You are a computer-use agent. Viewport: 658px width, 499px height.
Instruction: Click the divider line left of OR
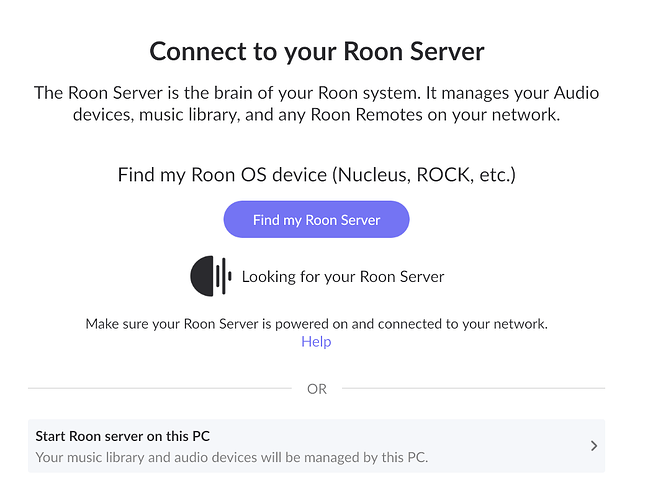tap(159, 389)
